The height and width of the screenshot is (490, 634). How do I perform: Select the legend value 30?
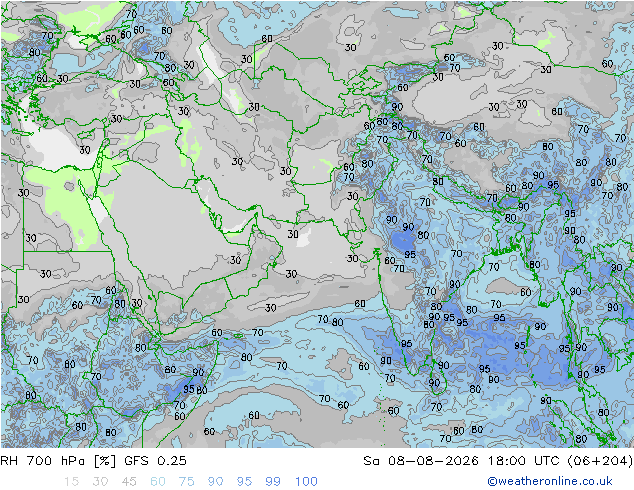point(100,481)
